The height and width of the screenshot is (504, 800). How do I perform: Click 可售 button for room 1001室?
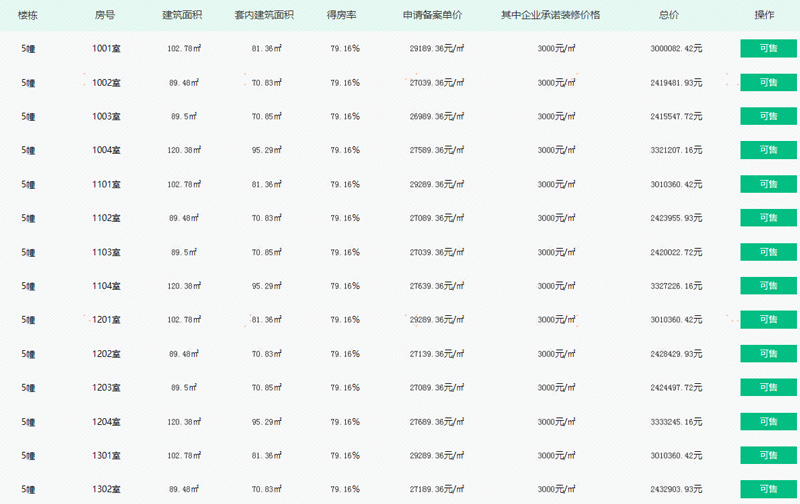coord(768,48)
